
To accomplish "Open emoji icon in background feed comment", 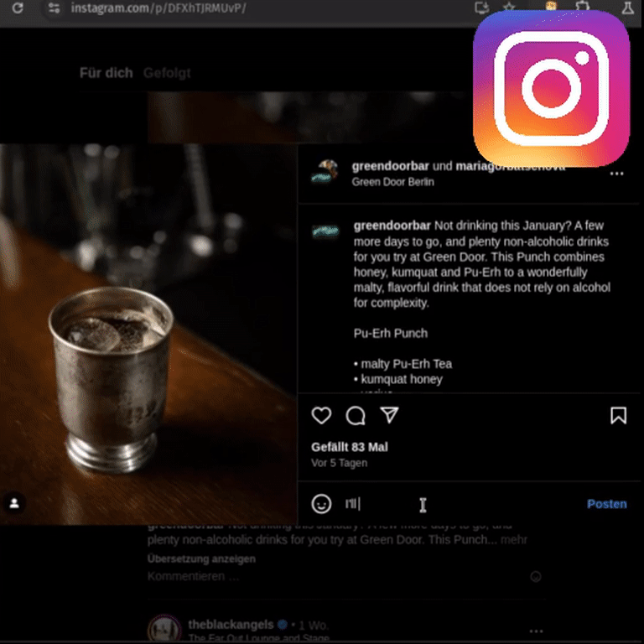I will point(536,577).
